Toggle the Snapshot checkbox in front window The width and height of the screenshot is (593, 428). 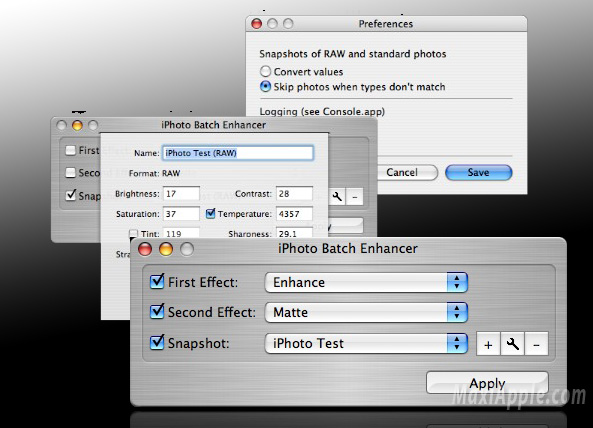coord(157,343)
